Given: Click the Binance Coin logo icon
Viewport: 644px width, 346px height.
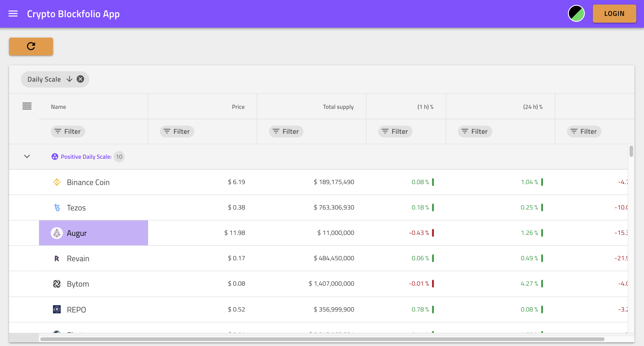Looking at the screenshot, I should (57, 182).
